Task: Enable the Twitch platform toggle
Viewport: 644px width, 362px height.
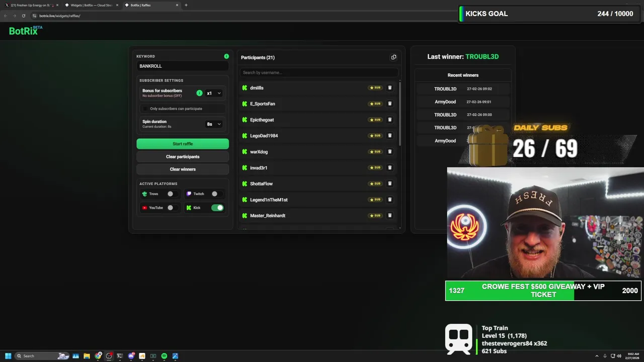Action: 216,194
